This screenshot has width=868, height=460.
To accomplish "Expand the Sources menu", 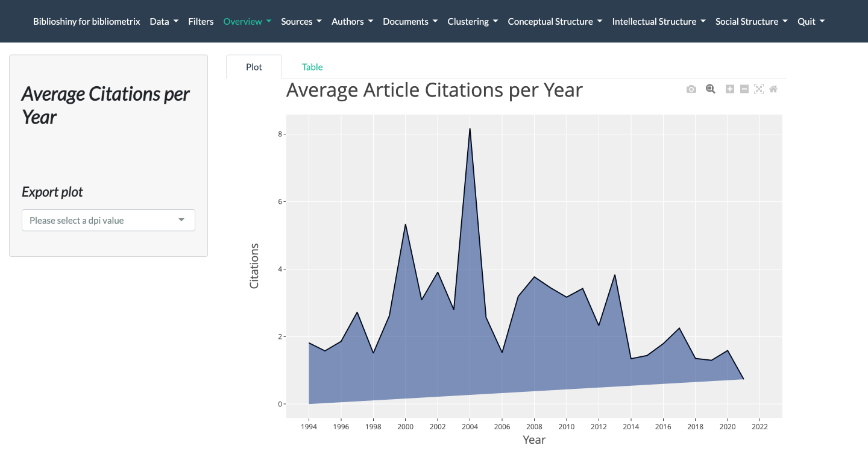I will tap(301, 21).
